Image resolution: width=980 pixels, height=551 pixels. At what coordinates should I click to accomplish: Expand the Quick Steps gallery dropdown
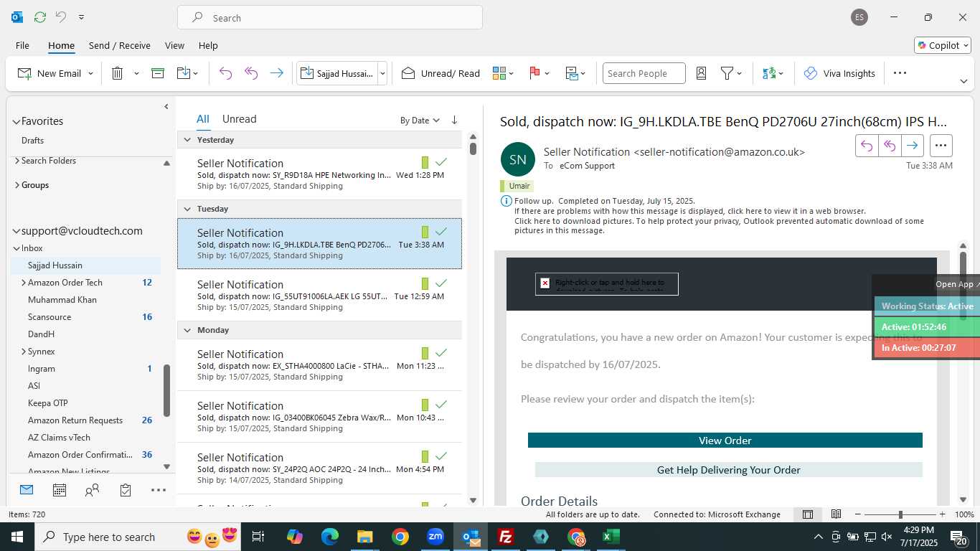coord(382,73)
